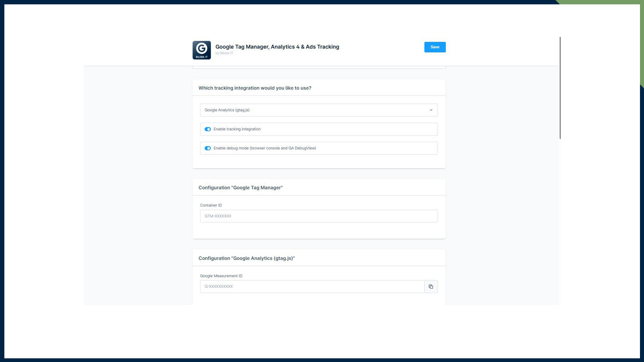Open the 'by Biloba IT' author link
644x362 pixels.
click(x=224, y=53)
